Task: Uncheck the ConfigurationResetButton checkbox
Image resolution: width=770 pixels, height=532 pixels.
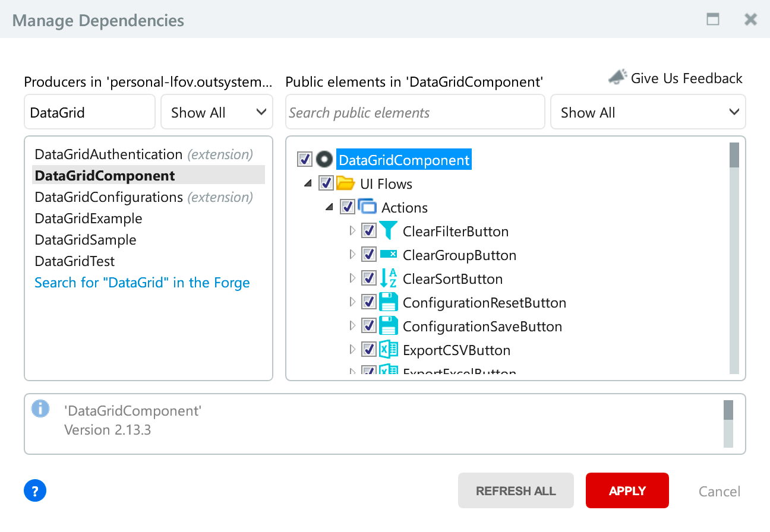Action: [369, 302]
